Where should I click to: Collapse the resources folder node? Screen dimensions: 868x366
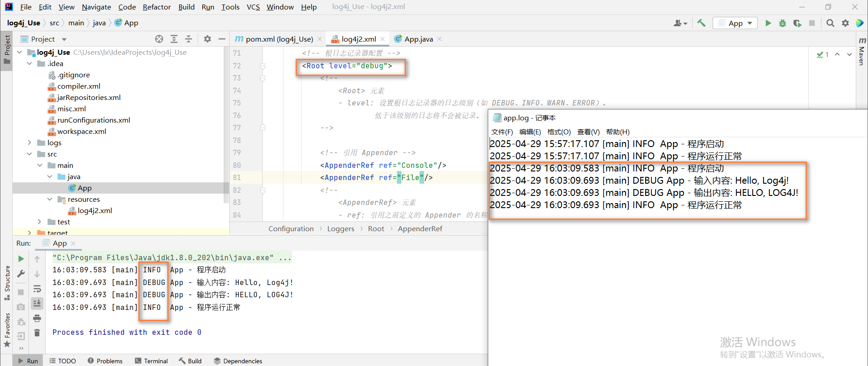pyautogui.click(x=50, y=200)
